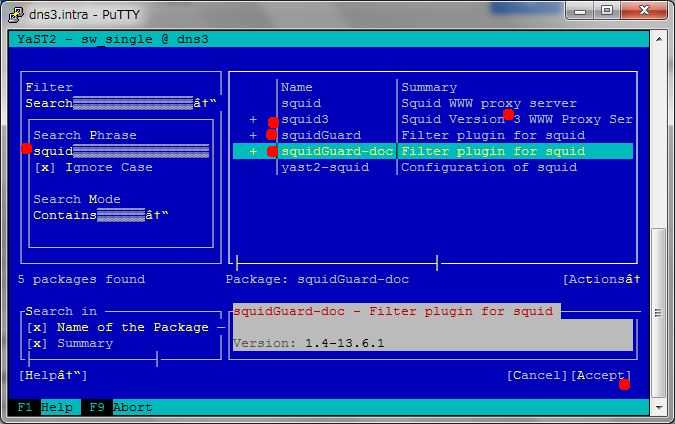Image resolution: width=675 pixels, height=424 pixels.
Task: Click the 5 packages found status text
Action: (81, 279)
